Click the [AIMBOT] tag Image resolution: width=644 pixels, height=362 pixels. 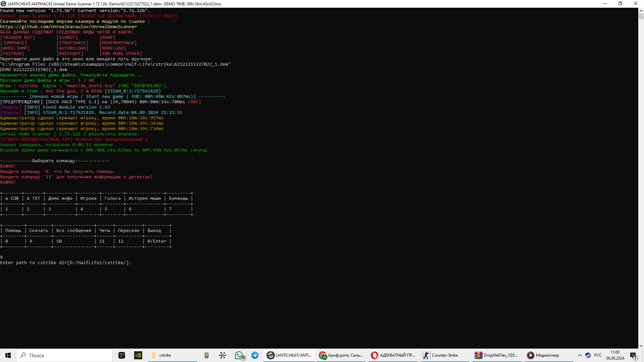[x=67, y=38]
